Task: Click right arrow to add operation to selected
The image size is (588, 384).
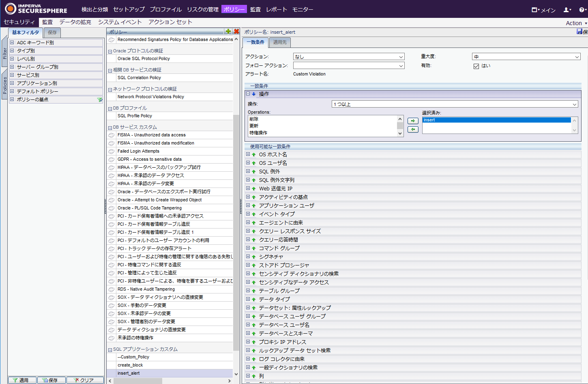Action: pyautogui.click(x=413, y=121)
